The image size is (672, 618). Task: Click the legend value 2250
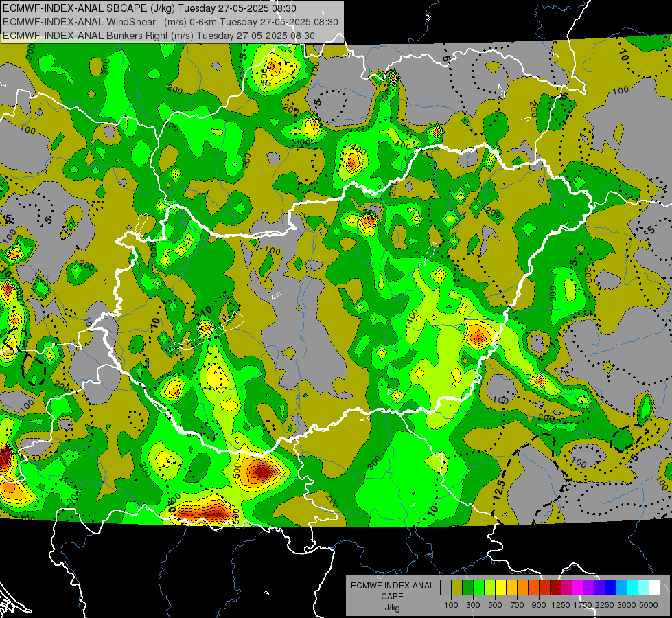605,605
